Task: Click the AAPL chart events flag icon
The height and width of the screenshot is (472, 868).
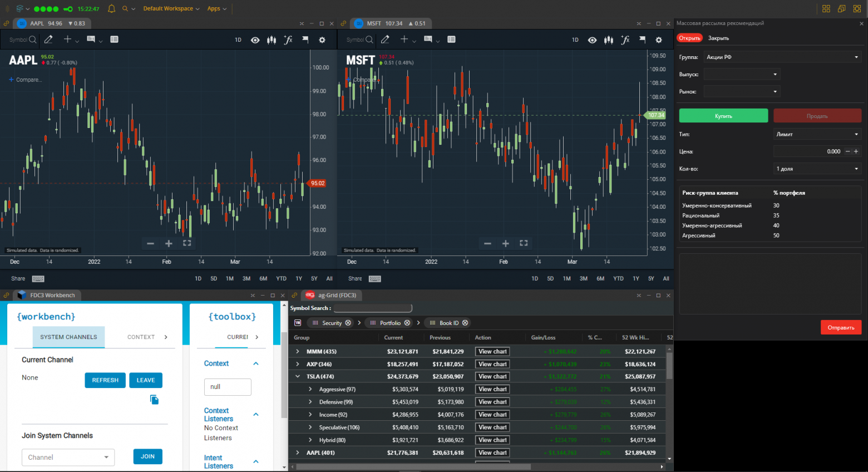Action: pos(305,40)
